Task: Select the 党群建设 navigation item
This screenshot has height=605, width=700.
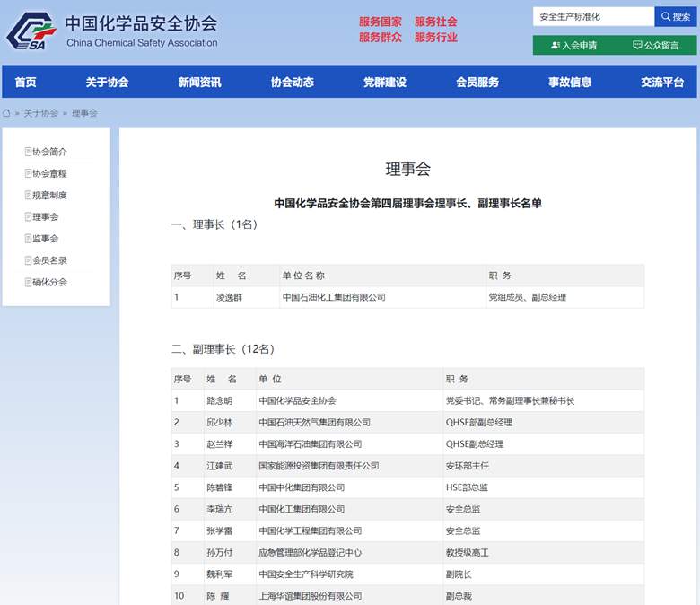Action: (x=384, y=83)
